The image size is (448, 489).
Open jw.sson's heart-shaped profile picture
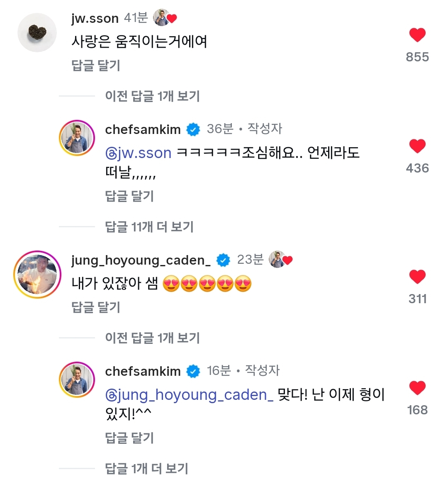point(37,33)
